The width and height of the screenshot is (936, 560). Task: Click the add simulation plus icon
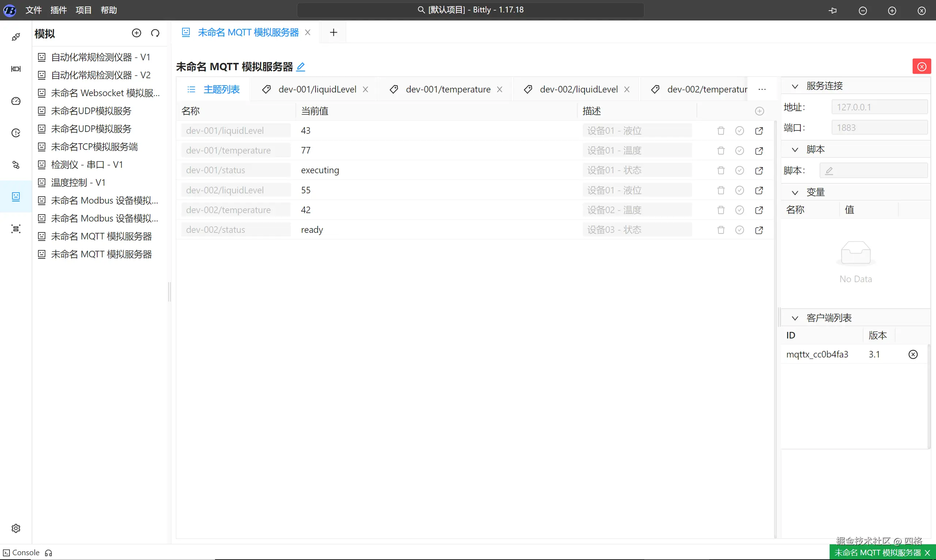tap(136, 33)
